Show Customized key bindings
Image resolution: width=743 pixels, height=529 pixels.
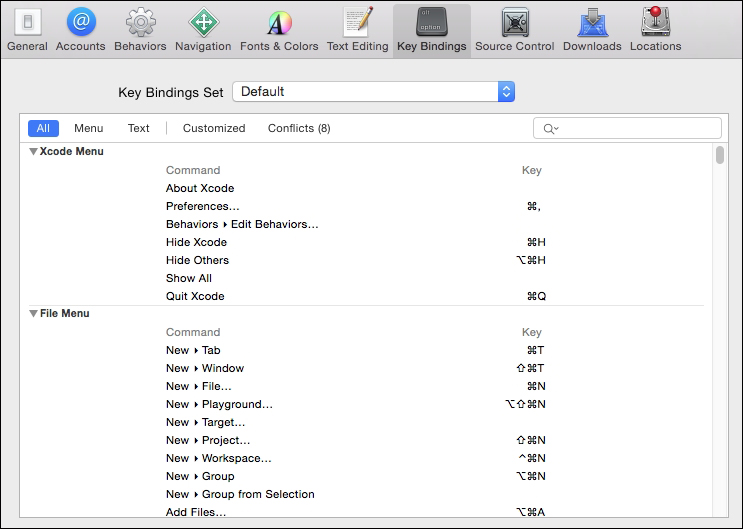pos(214,128)
